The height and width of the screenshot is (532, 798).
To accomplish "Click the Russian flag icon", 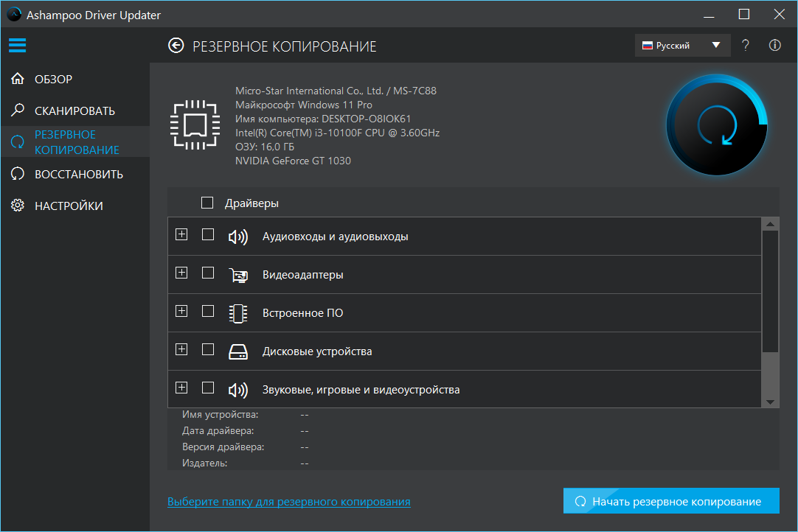I will [x=648, y=45].
